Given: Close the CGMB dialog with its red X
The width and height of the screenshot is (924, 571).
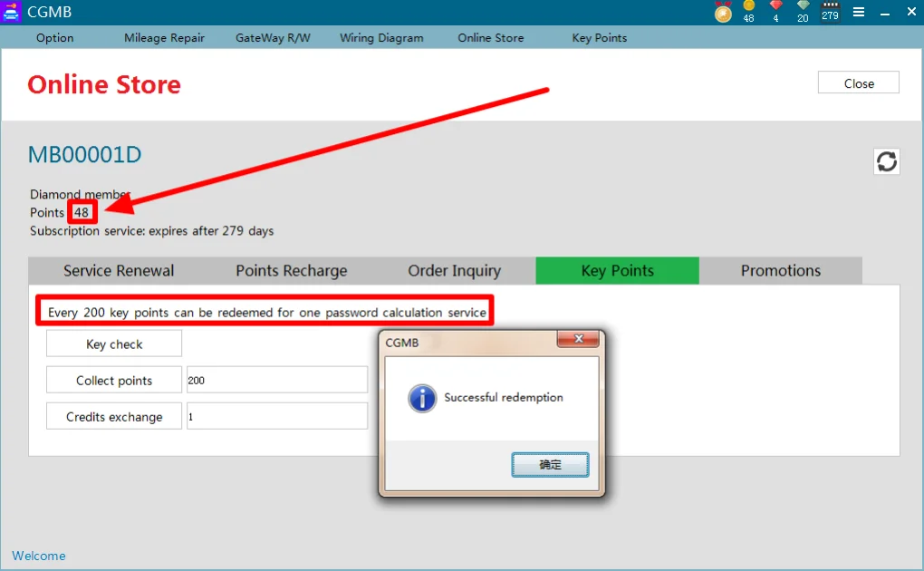Looking at the screenshot, I should click(578, 339).
